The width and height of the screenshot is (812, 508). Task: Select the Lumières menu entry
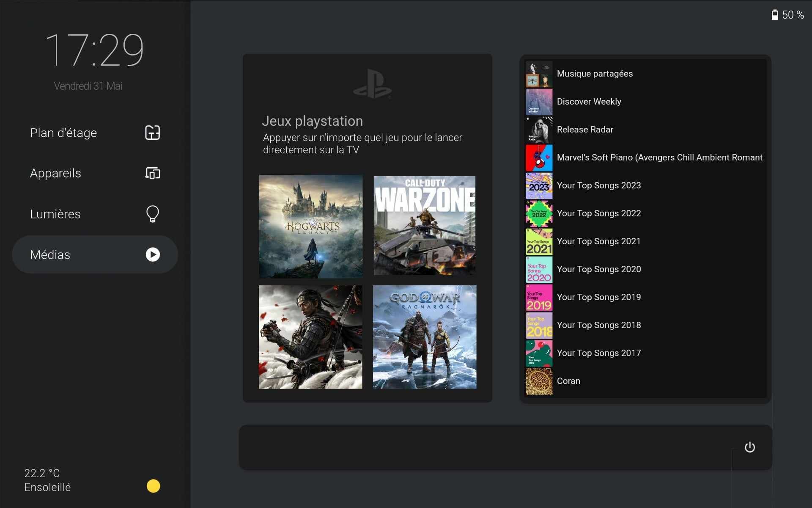point(55,214)
